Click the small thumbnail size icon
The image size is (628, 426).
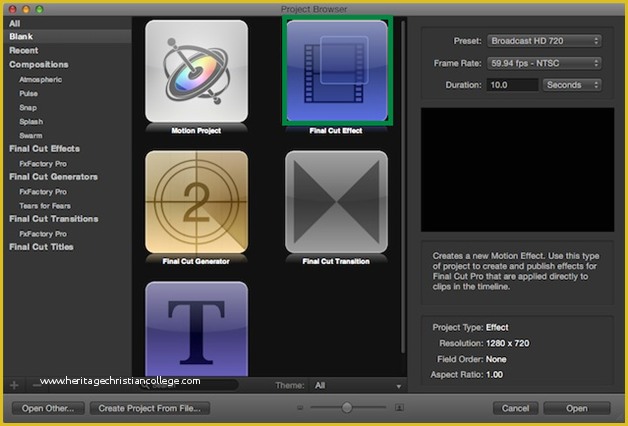pyautogui.click(x=300, y=408)
